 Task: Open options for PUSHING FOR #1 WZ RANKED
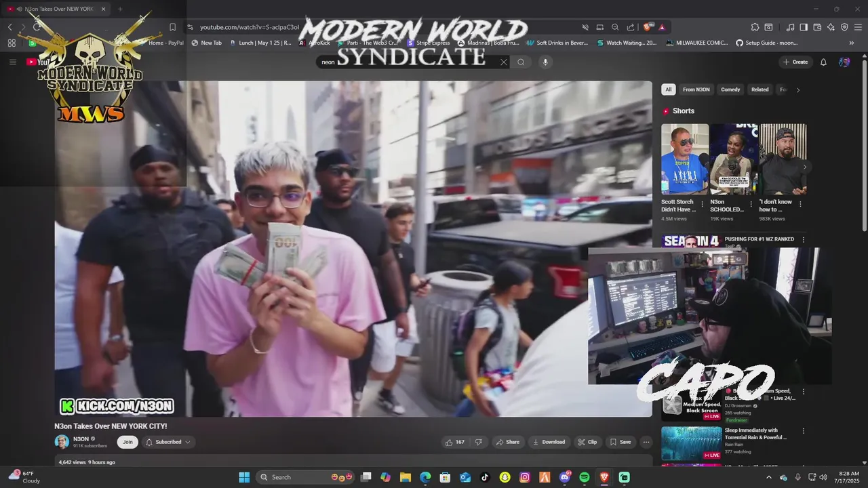pos(804,239)
